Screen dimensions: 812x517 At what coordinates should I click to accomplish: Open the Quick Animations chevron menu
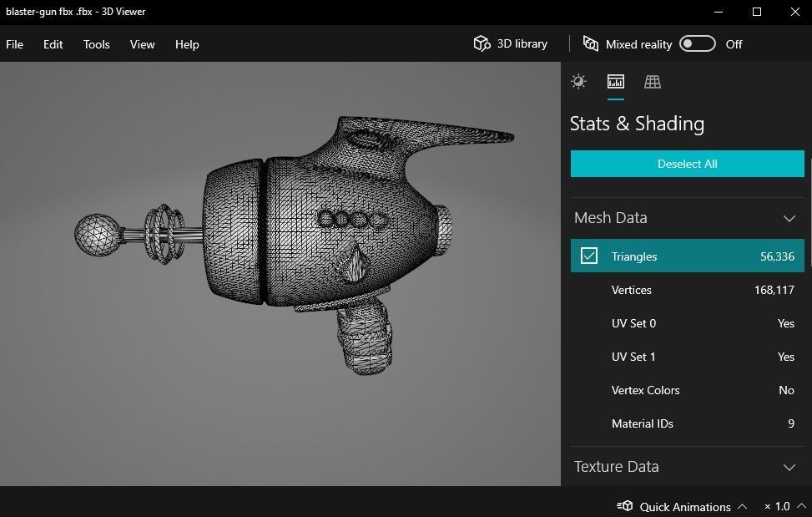point(743,506)
